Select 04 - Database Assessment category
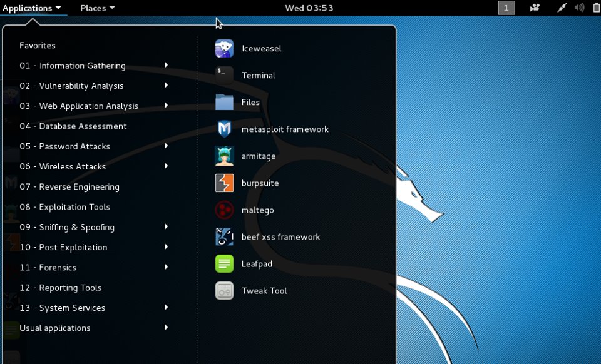 click(73, 126)
